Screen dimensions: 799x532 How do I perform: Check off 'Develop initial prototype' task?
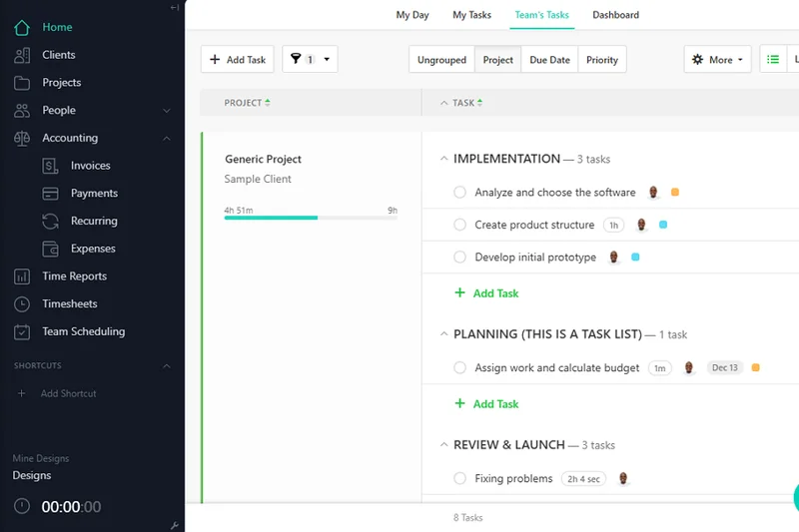(459, 258)
